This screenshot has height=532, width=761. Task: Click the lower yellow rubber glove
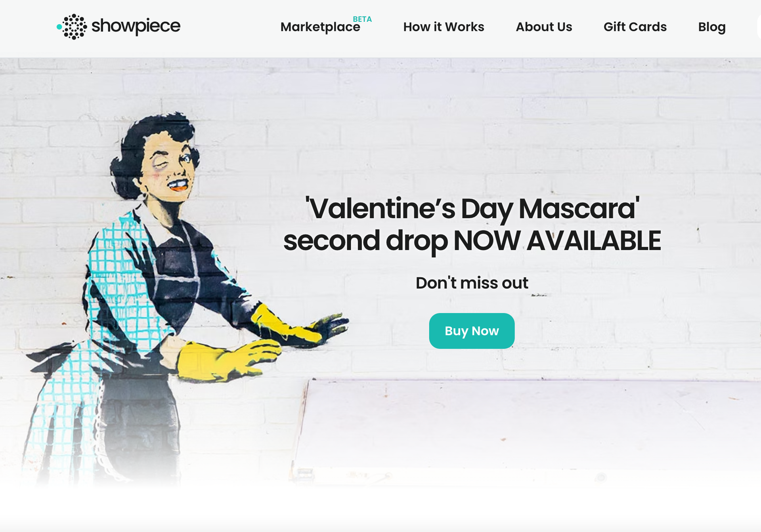tap(226, 360)
